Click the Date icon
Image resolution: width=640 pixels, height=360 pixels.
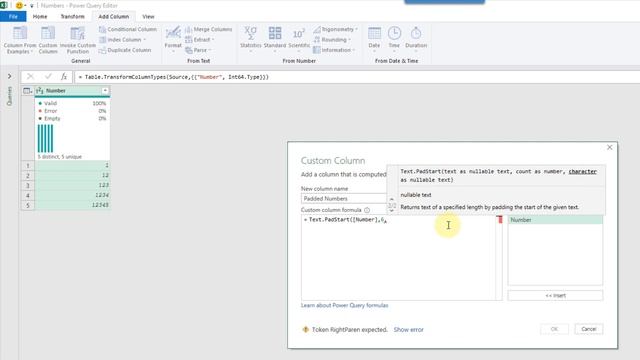(x=374, y=33)
